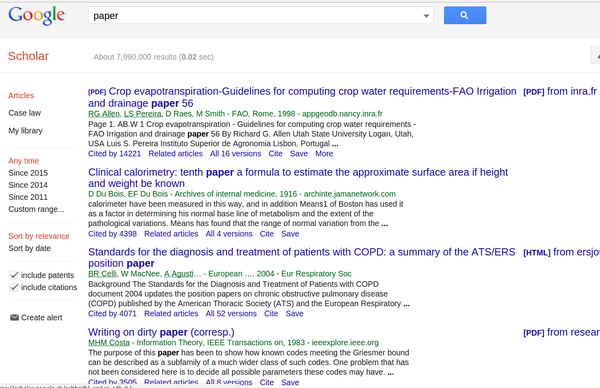Select the Any time filter
The image size is (600, 388).
24,161
